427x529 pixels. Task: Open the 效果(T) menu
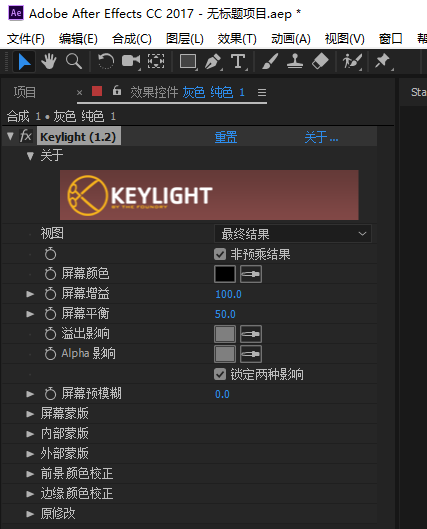coord(237,39)
